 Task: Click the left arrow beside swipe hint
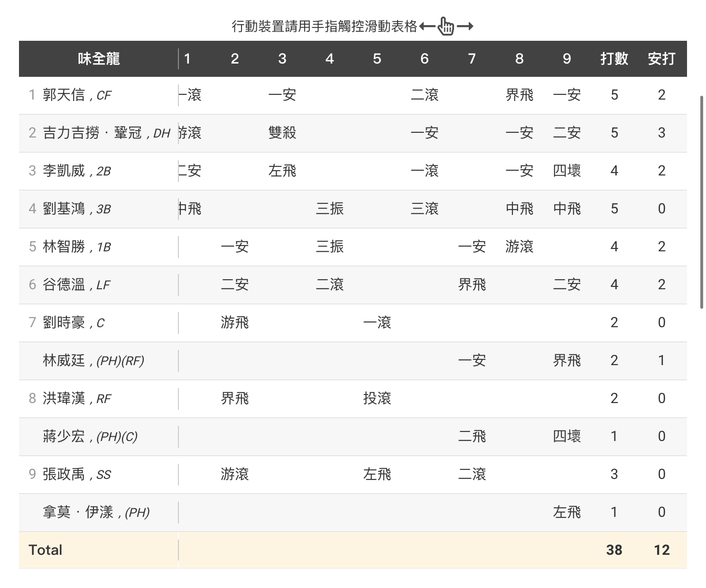[427, 26]
